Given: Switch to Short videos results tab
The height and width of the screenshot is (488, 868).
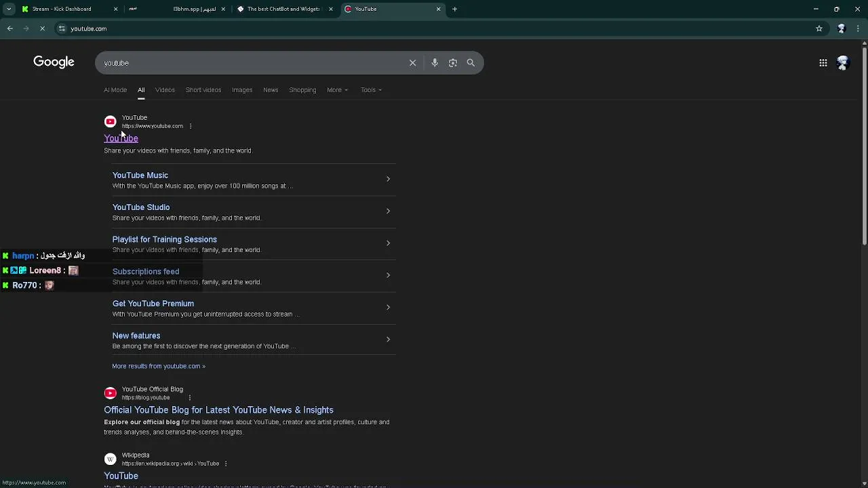Looking at the screenshot, I should (203, 89).
